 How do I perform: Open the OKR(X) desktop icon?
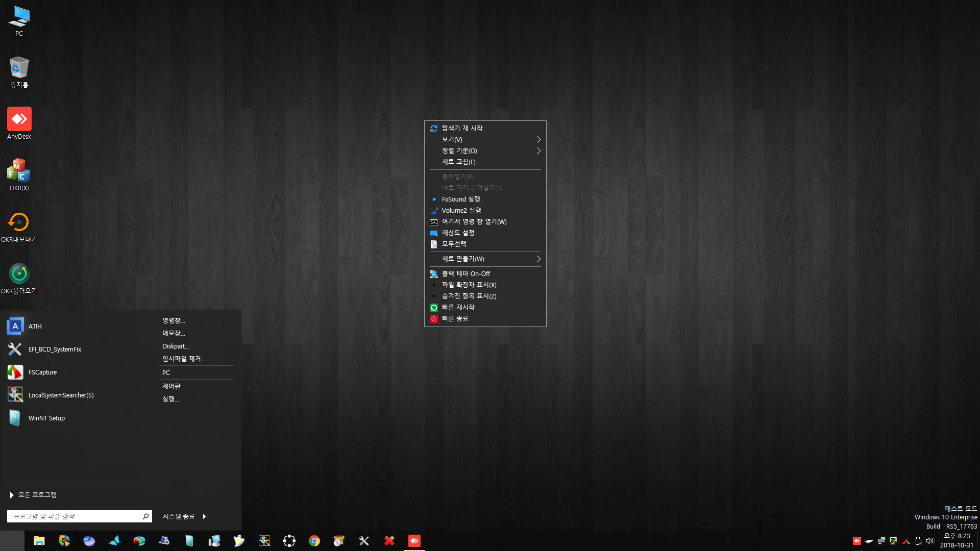pos(19,175)
